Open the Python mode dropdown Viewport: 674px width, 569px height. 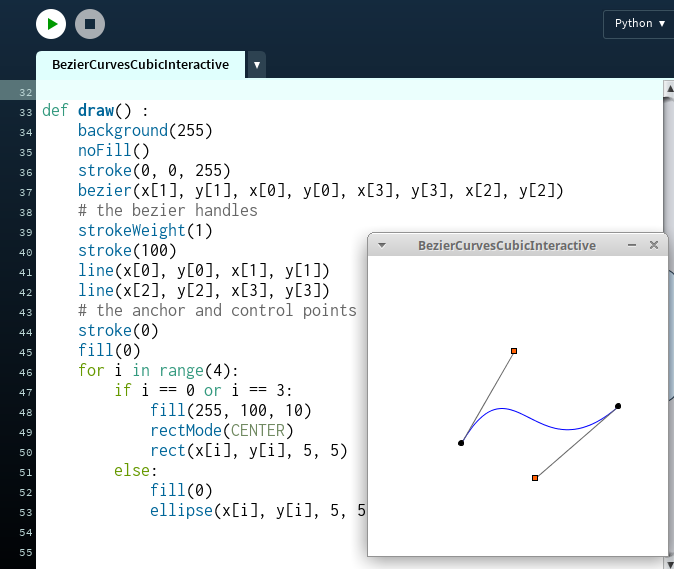(x=639, y=24)
